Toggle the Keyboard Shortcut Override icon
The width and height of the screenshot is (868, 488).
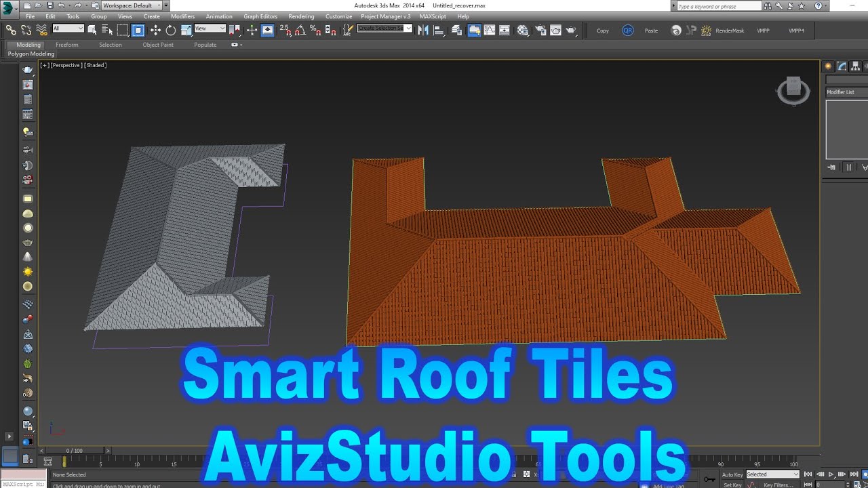(267, 30)
